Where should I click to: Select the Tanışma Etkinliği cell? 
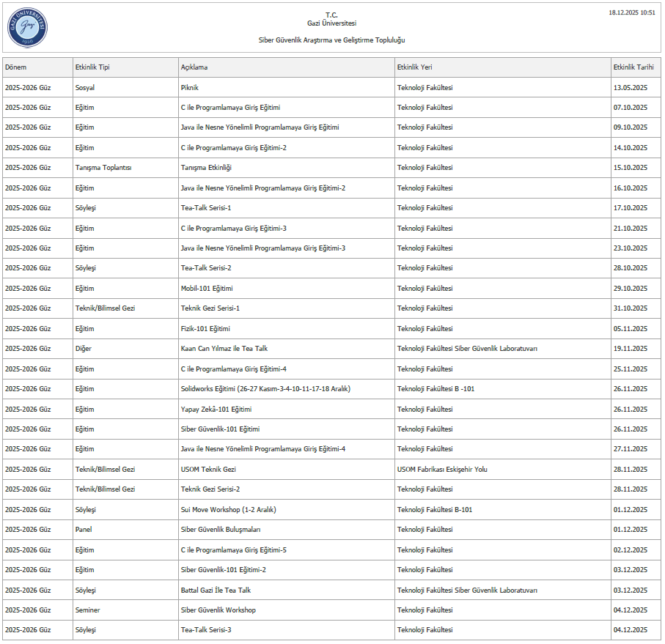click(x=206, y=168)
